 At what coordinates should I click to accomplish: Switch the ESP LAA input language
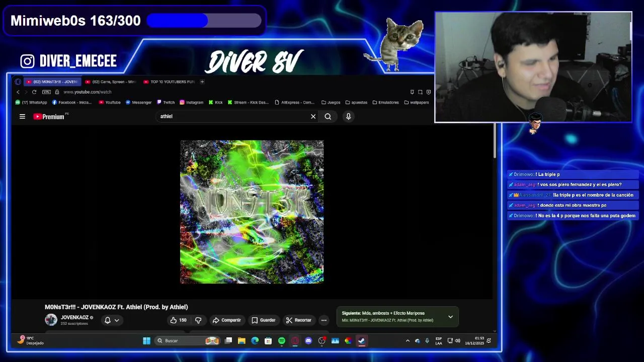tap(439, 340)
